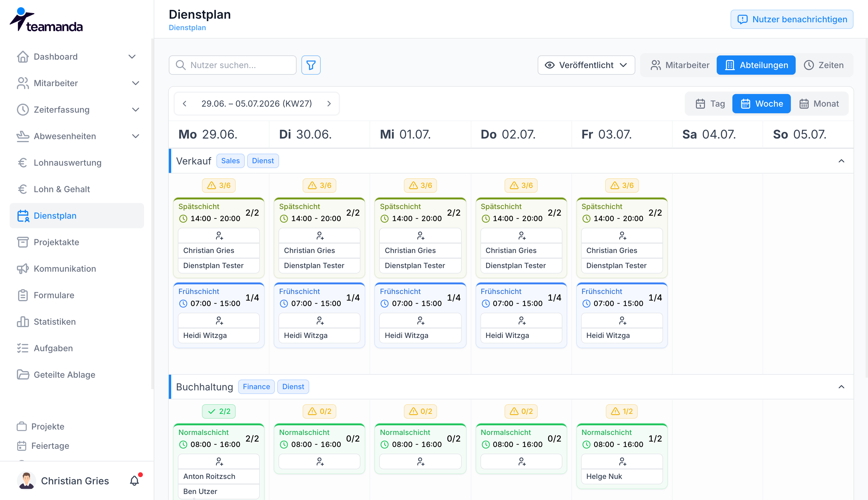Add employee to Friday Frühschicht slot
Viewport: 868px width, 500px height.
pos(622,320)
